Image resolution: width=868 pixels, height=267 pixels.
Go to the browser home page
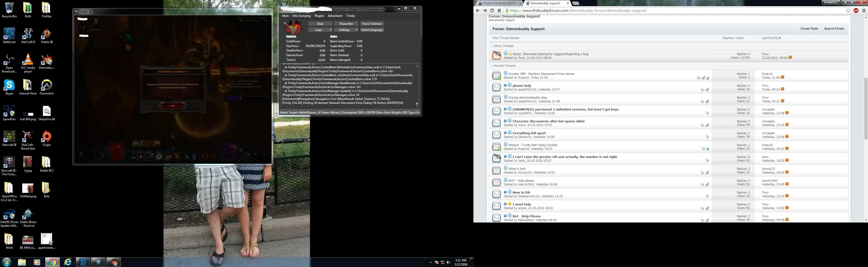(x=499, y=10)
